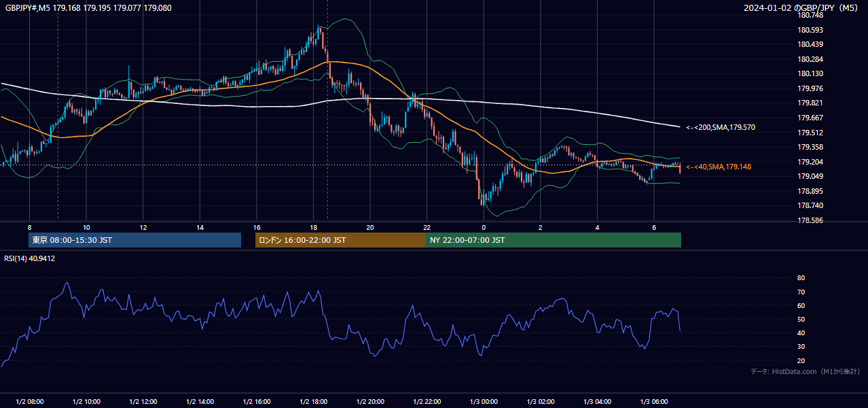Click price axis value 178.740
868x408 pixels.
(x=810, y=205)
